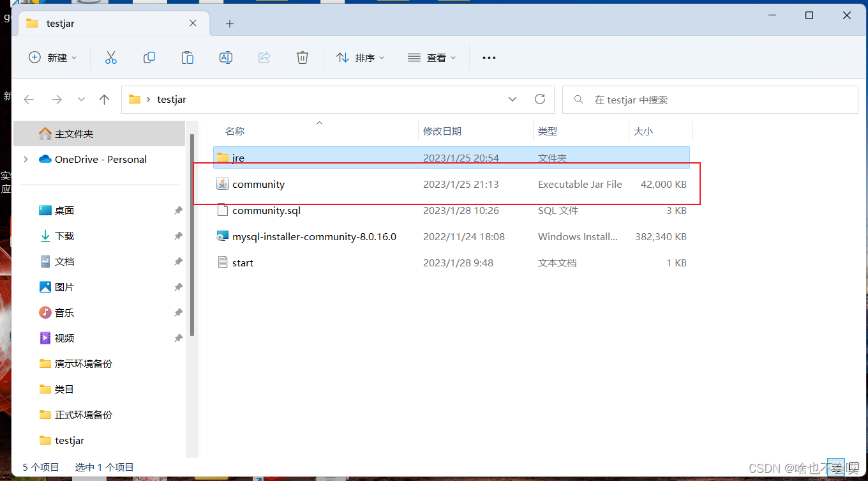
Task: Click the 382,340 KB size cell
Action: point(661,236)
